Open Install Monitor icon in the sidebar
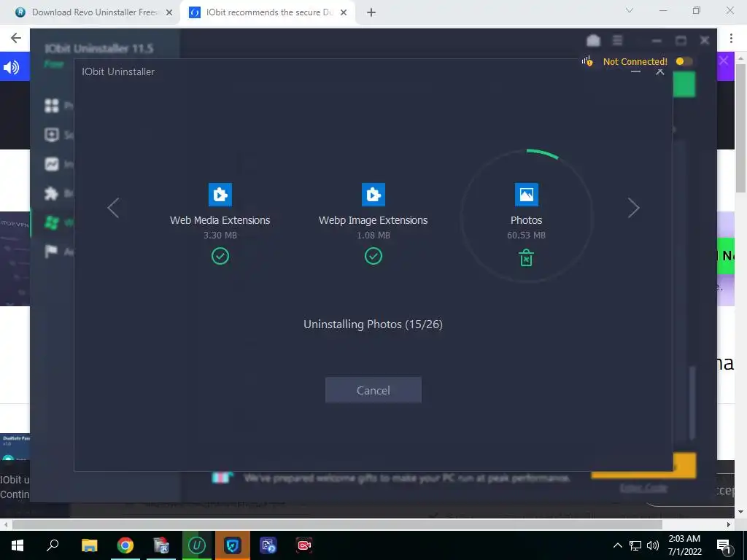 (x=52, y=164)
